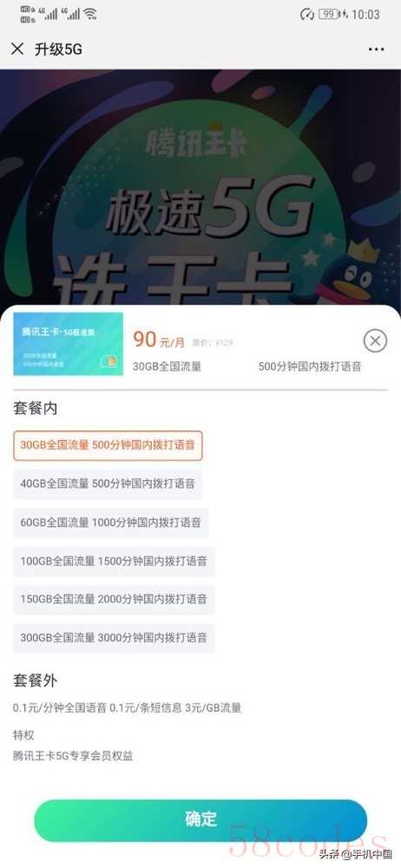401x868 pixels.
Task: Choose 100GB全国流量 1500分钟 plan option
Action: [x=114, y=562]
